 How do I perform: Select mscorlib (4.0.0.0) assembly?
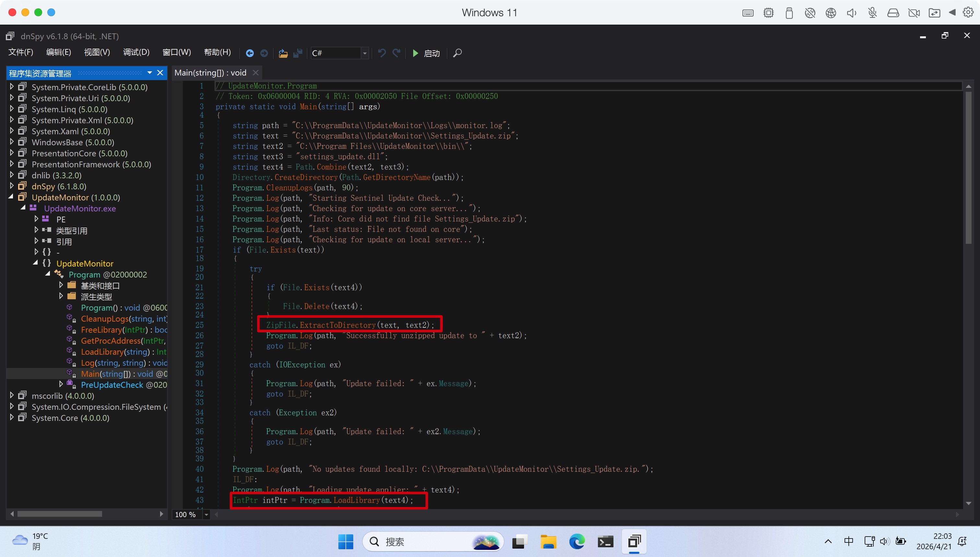[x=63, y=396]
